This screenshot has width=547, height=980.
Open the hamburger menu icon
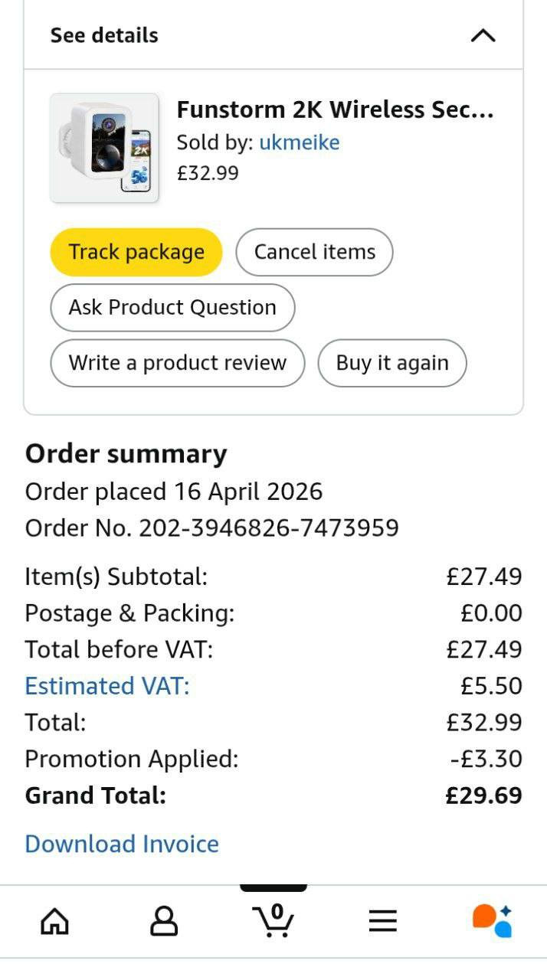(x=383, y=921)
